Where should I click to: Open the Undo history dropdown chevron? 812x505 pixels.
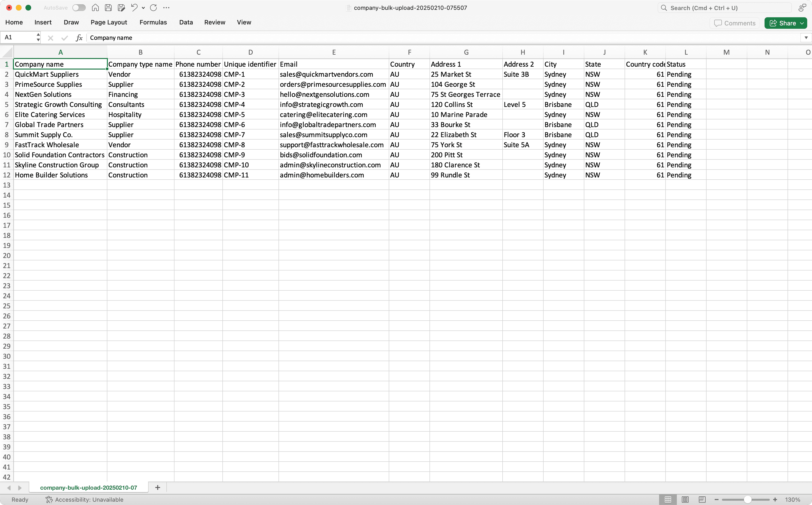144,8
